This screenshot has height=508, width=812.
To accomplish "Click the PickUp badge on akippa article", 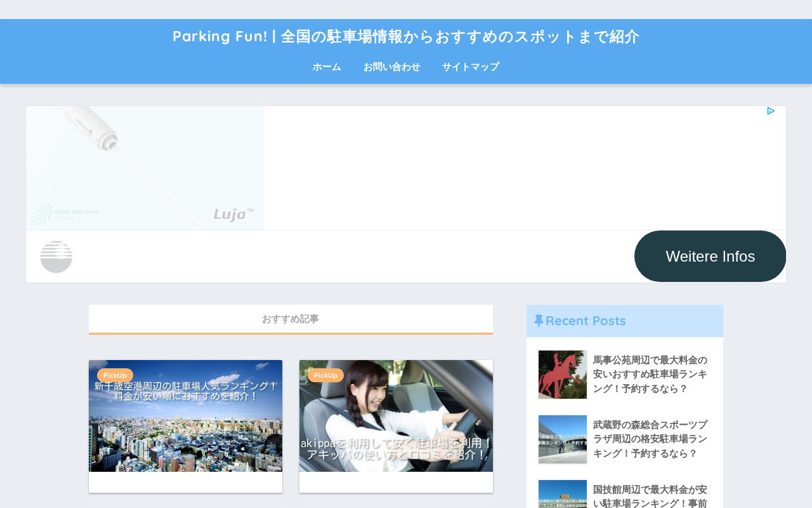I will pyautogui.click(x=325, y=375).
